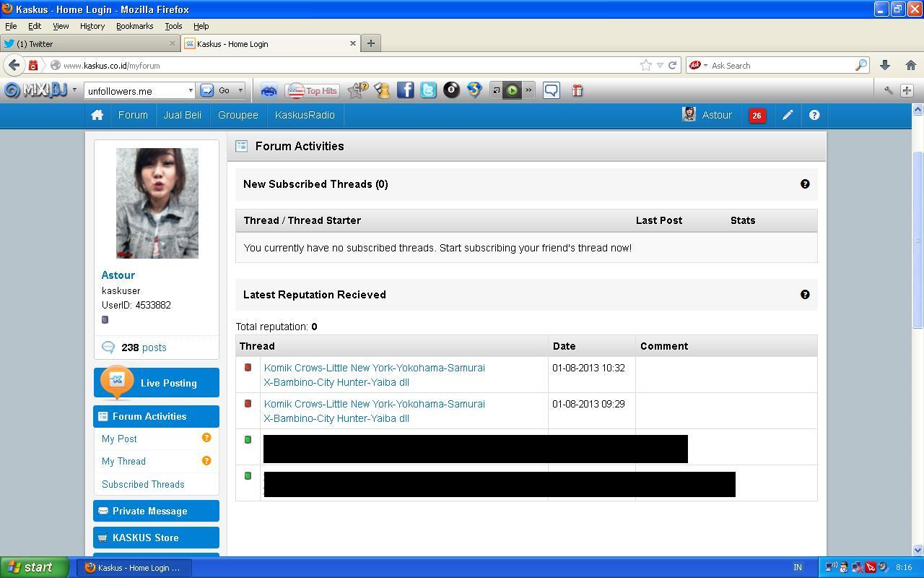Click the magnifier in Ask Search box
Image resolution: width=924 pixels, height=578 pixels.
860,65
